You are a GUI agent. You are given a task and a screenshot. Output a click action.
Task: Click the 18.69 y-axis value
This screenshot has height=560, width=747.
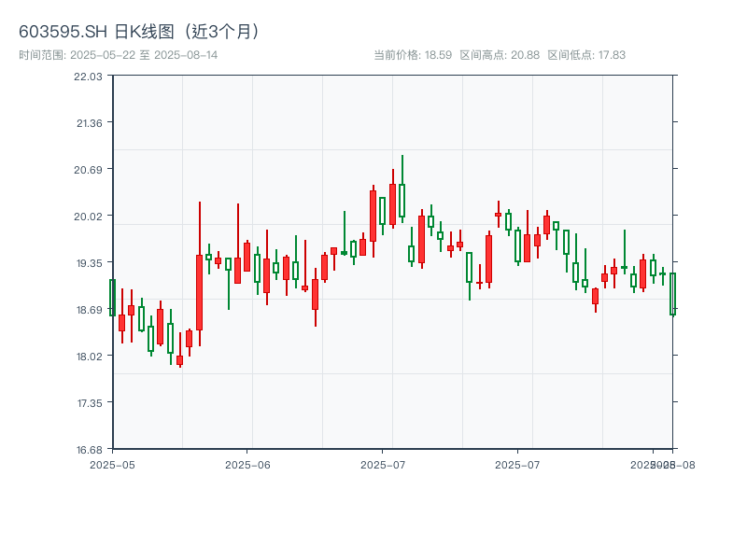click(x=90, y=310)
